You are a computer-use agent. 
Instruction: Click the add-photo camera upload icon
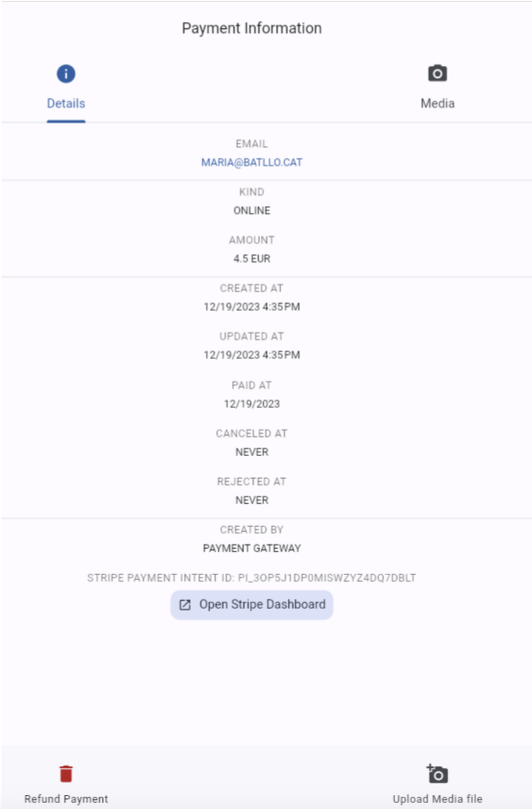click(x=438, y=774)
